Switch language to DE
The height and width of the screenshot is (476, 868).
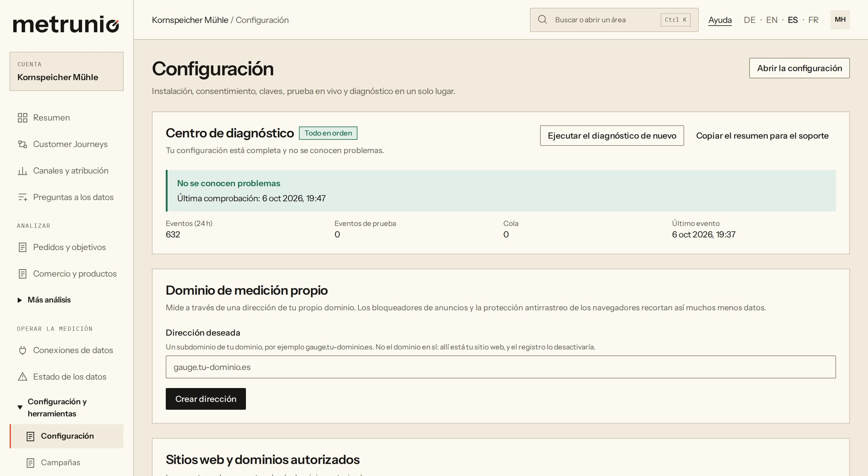pyautogui.click(x=749, y=20)
